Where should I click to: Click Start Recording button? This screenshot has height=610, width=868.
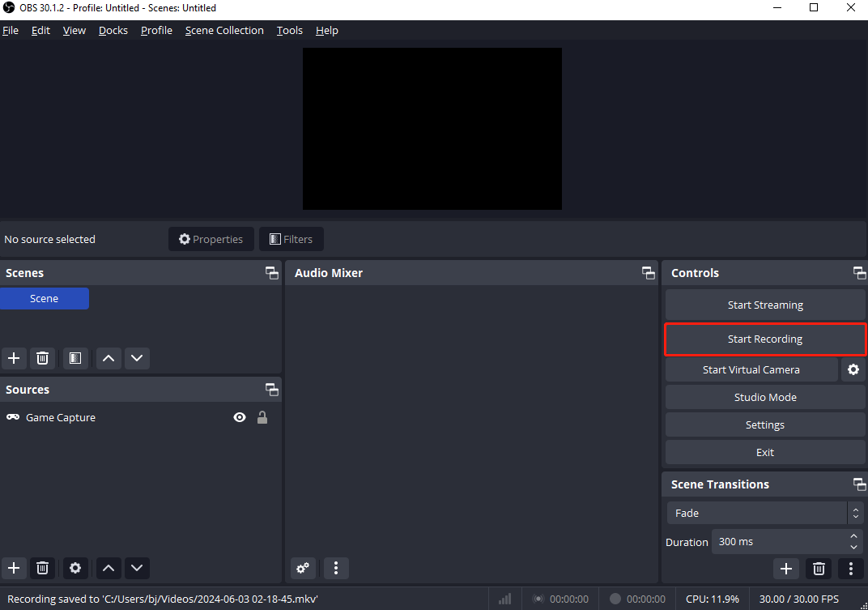click(x=765, y=339)
